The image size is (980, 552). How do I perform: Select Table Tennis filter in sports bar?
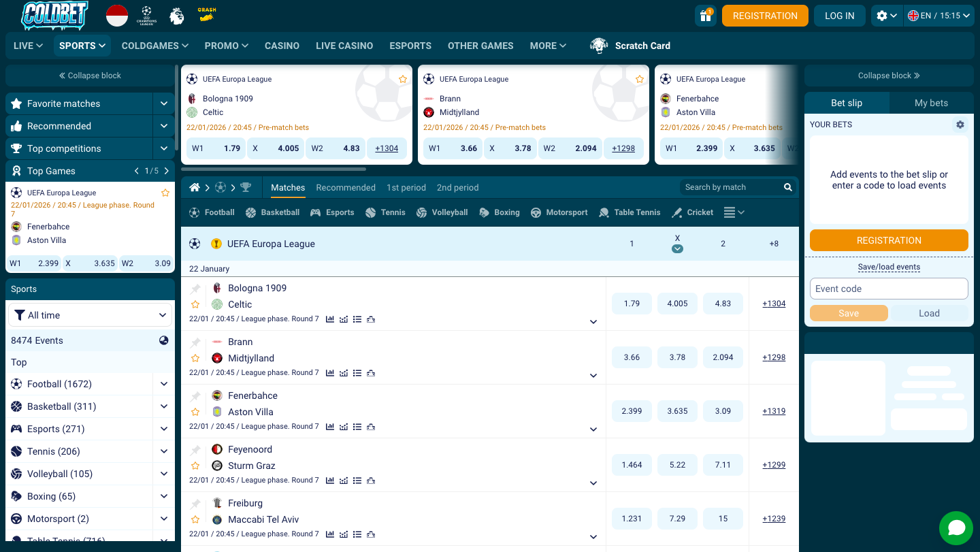630,212
